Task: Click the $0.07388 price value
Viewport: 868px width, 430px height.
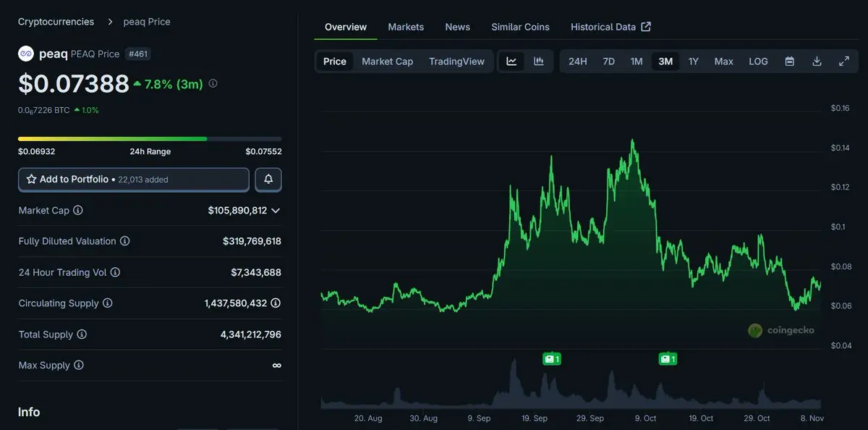Action: coord(74,84)
